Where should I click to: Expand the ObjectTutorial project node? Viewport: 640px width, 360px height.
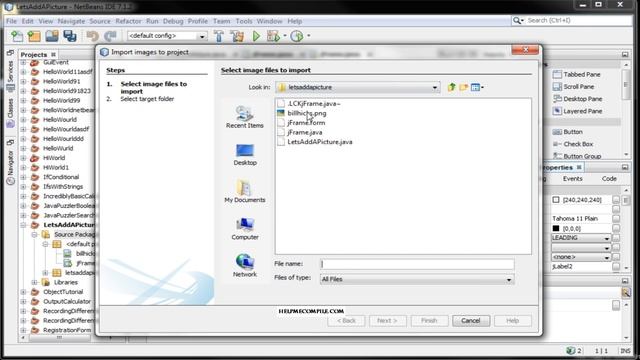(24, 292)
